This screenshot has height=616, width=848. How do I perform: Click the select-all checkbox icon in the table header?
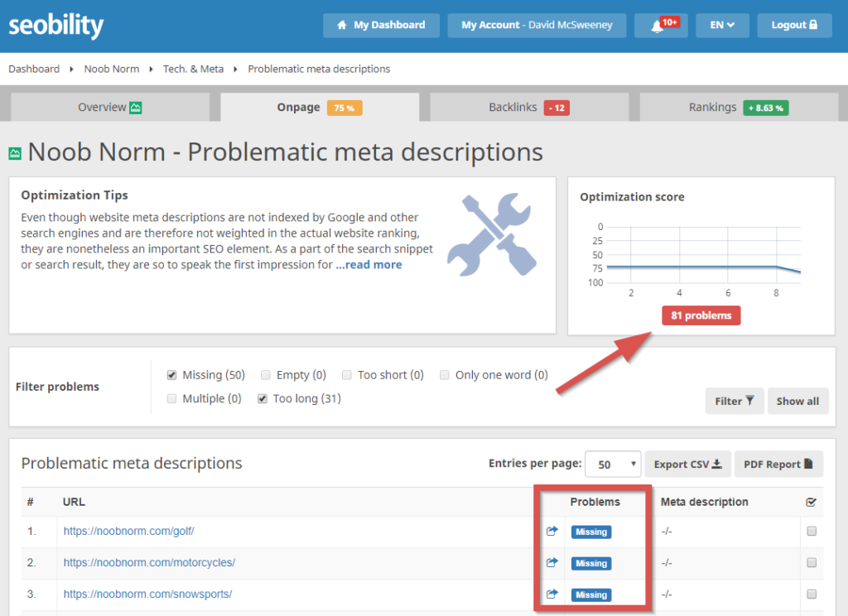811,502
